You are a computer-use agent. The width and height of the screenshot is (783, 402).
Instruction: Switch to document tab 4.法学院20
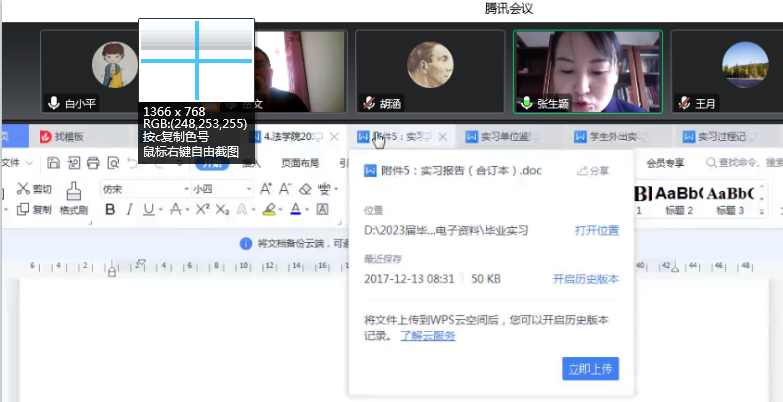click(287, 136)
